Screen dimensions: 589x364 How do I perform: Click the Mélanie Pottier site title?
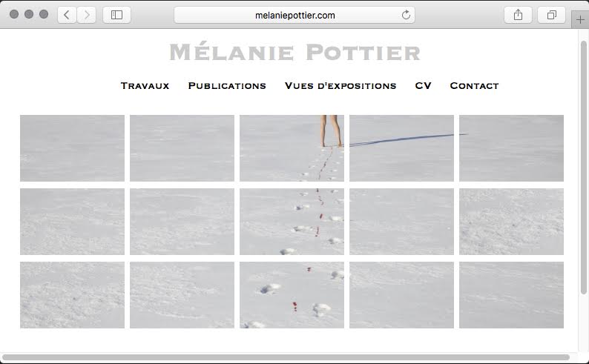tap(294, 52)
